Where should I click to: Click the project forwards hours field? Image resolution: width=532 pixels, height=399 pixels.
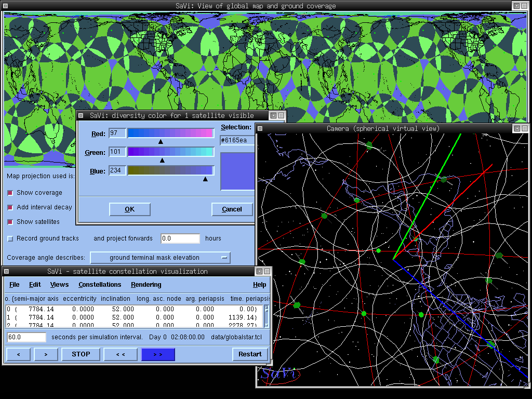pos(180,238)
